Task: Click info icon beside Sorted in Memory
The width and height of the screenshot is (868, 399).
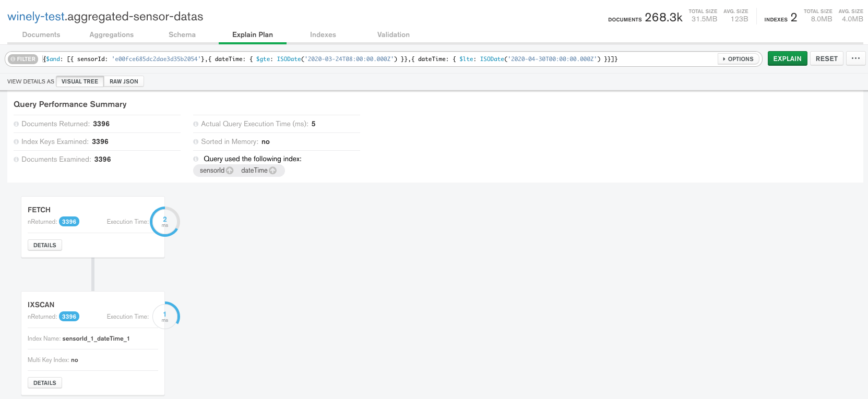Action: 196,142
